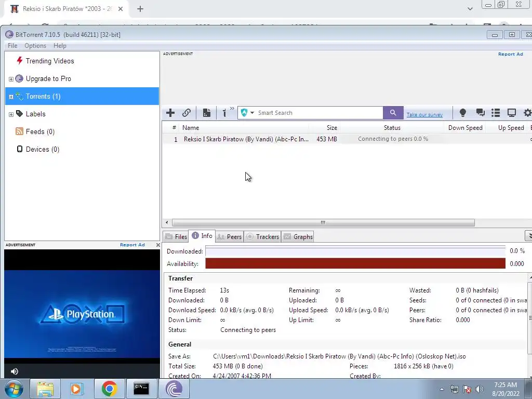Click Report Ad link above top advertisement

pos(510,54)
